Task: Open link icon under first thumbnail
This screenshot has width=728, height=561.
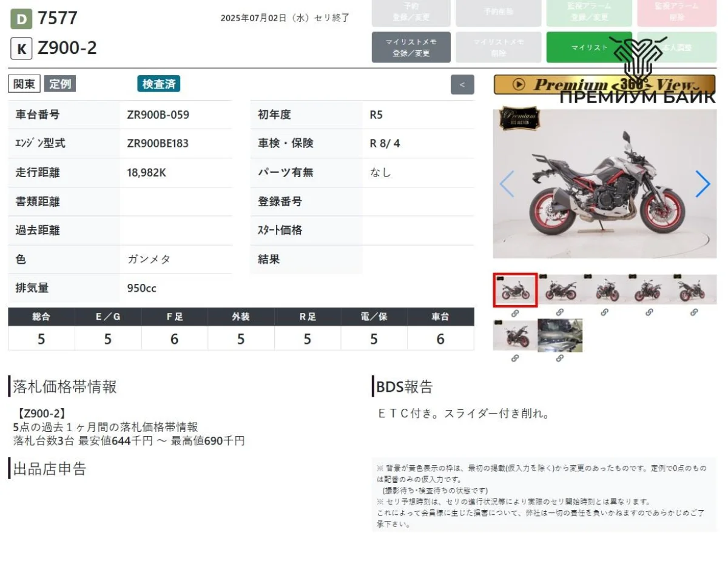Action: (515, 313)
